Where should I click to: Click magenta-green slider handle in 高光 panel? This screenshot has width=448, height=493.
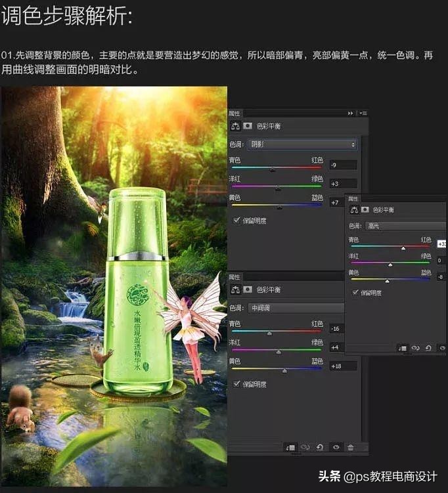coord(390,265)
